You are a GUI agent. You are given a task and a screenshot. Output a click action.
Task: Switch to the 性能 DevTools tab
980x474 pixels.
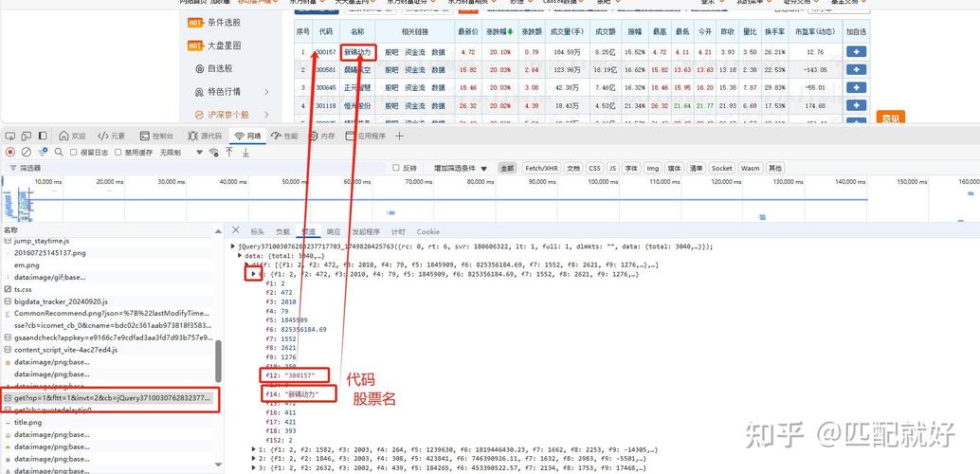284,136
